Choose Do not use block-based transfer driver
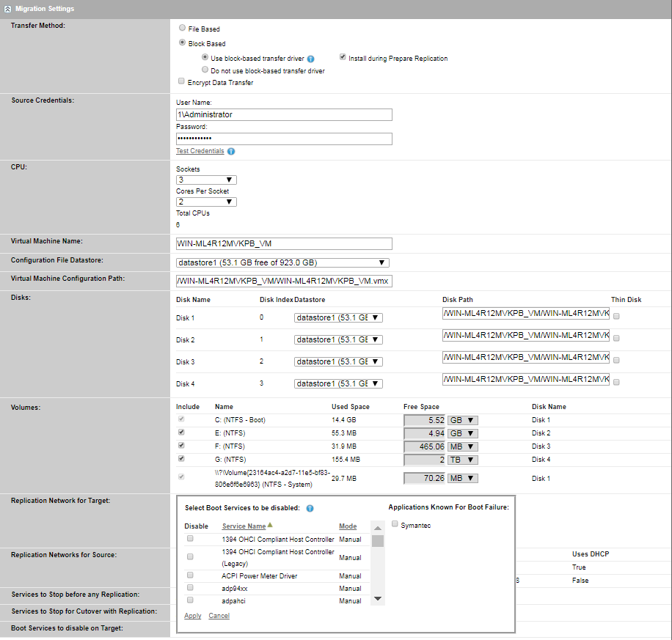The width and height of the screenshot is (672, 640). (205, 70)
